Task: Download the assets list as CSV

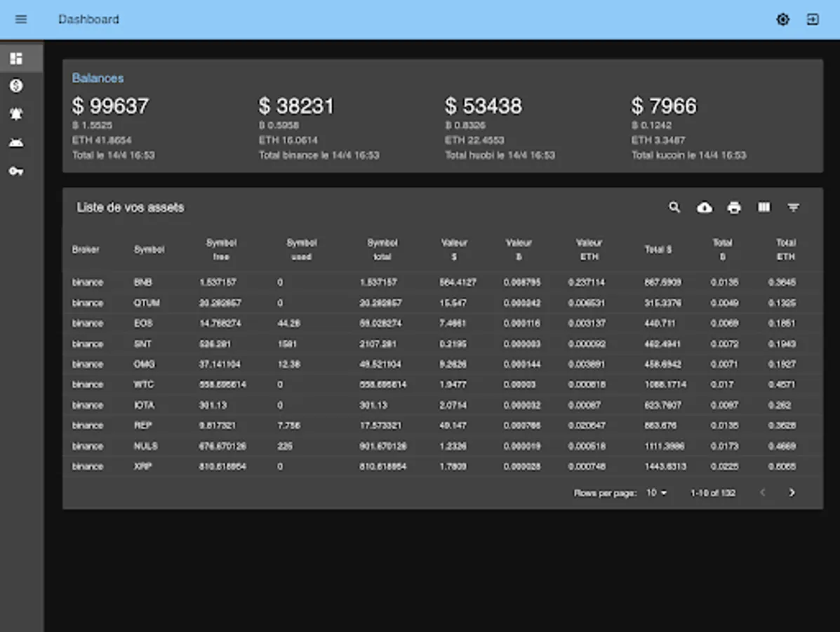Action: pyautogui.click(x=705, y=207)
